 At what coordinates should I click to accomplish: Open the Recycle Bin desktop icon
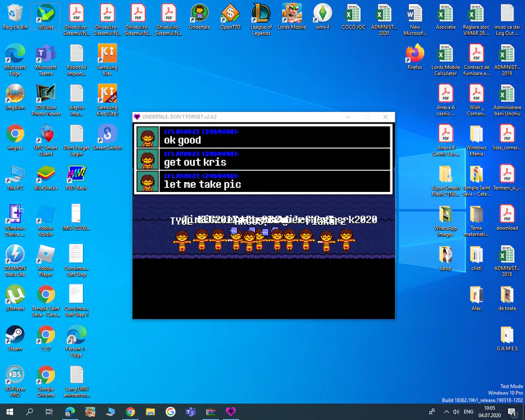pos(15,17)
